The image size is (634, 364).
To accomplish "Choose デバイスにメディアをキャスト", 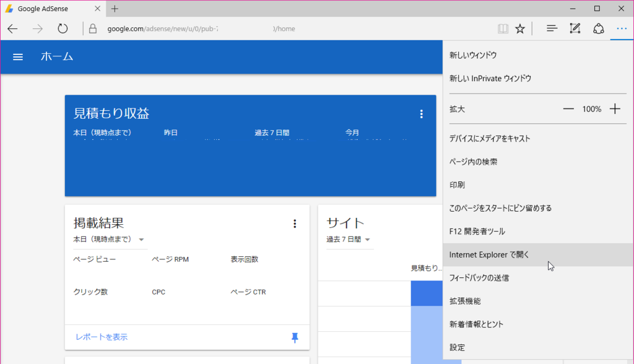I will 538,139.
